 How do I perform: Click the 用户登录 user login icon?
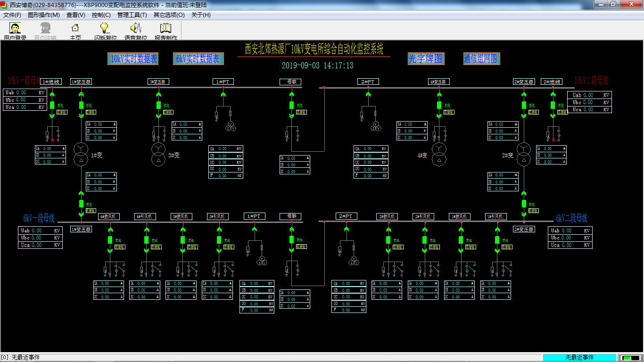tap(15, 29)
